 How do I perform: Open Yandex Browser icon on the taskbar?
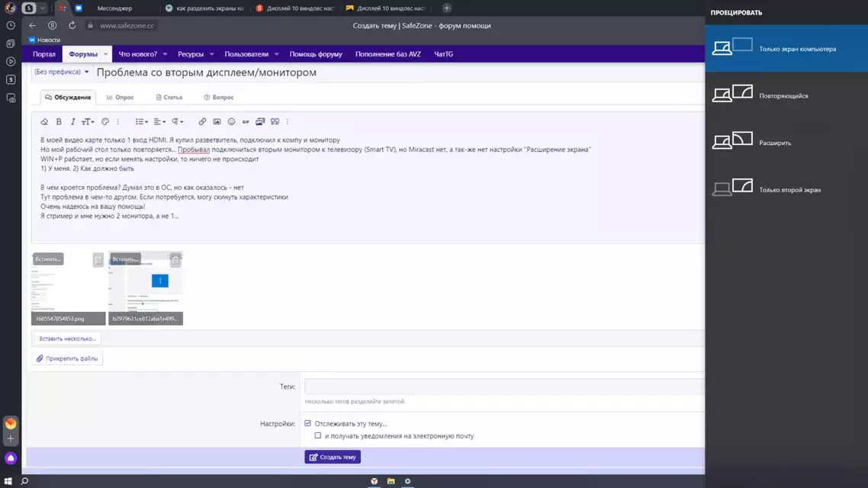375,481
